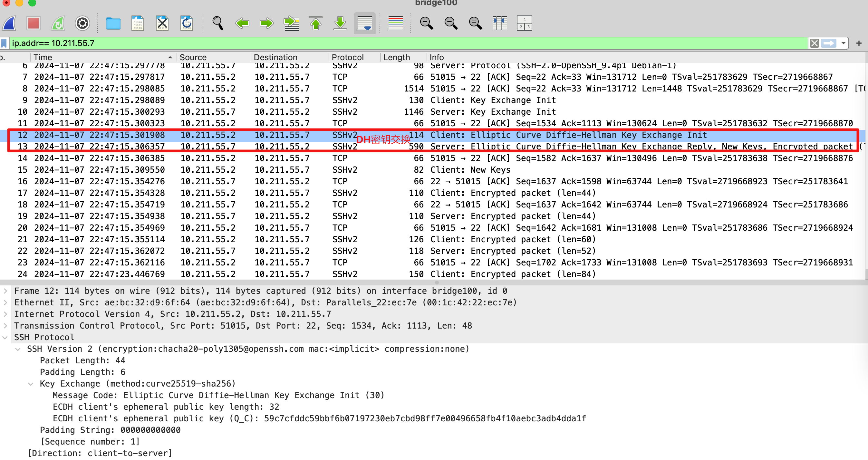Jump to the last packet

click(340, 23)
